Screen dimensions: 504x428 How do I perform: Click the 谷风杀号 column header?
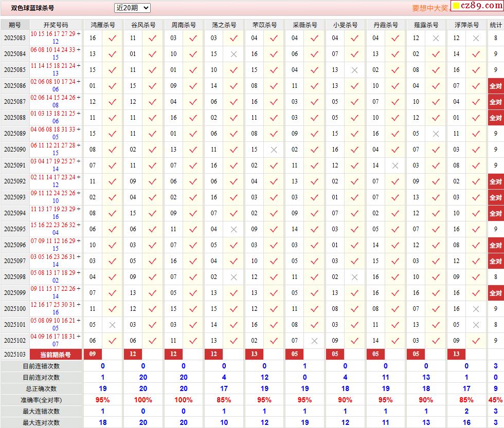click(143, 25)
